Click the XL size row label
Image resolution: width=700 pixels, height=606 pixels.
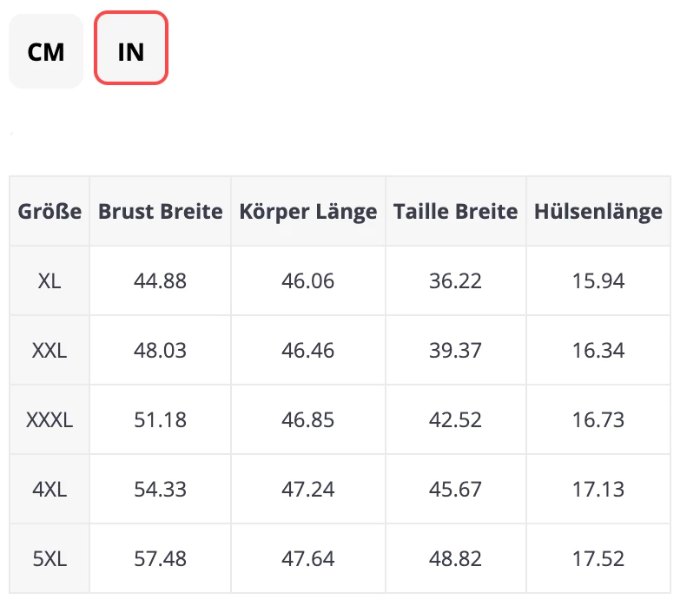[50, 280]
